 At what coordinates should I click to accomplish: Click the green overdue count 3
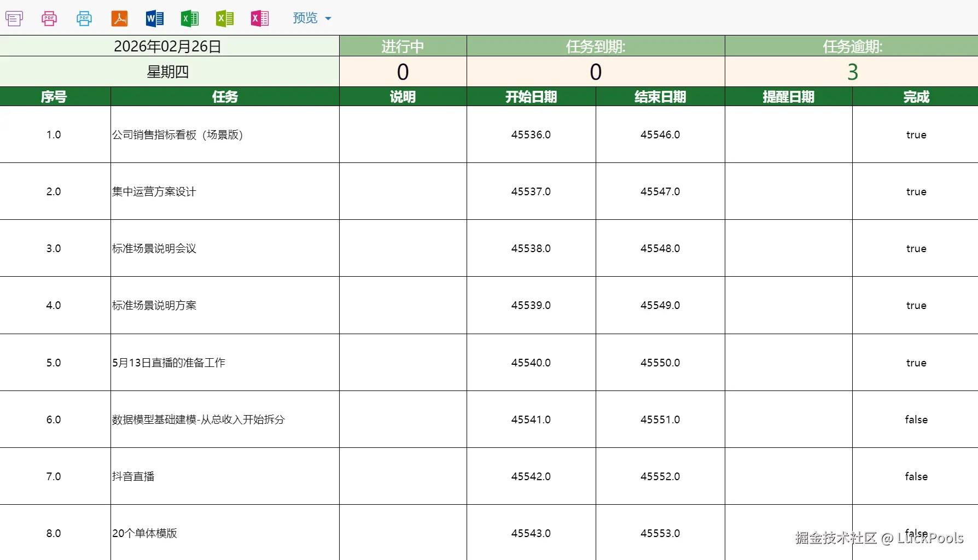(852, 72)
